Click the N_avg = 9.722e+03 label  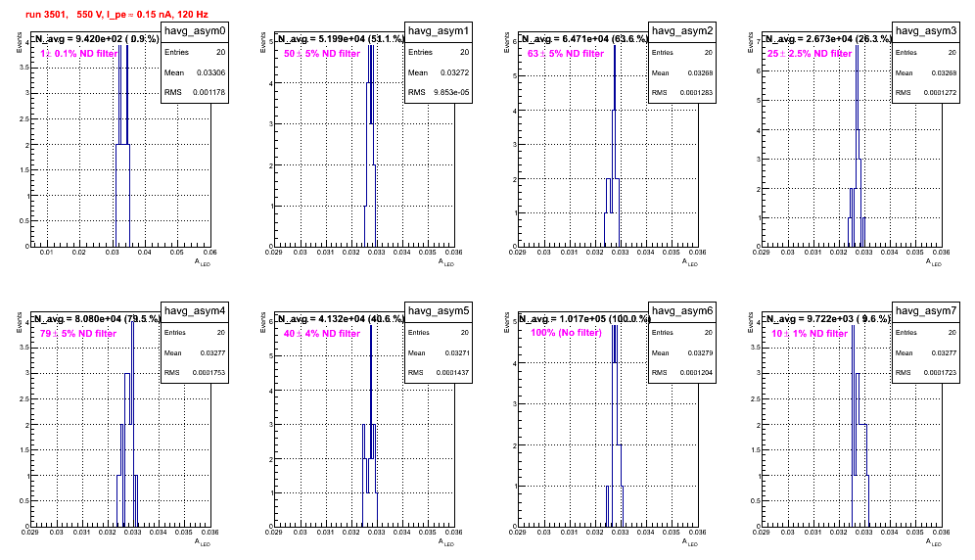click(827, 318)
